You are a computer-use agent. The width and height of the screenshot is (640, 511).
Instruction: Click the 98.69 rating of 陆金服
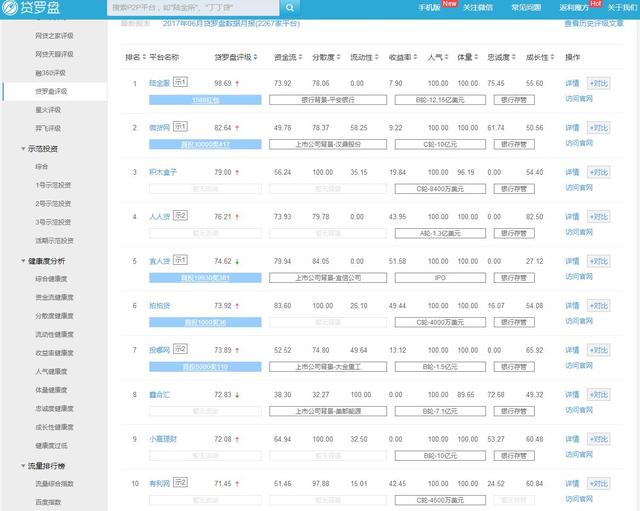coord(223,83)
